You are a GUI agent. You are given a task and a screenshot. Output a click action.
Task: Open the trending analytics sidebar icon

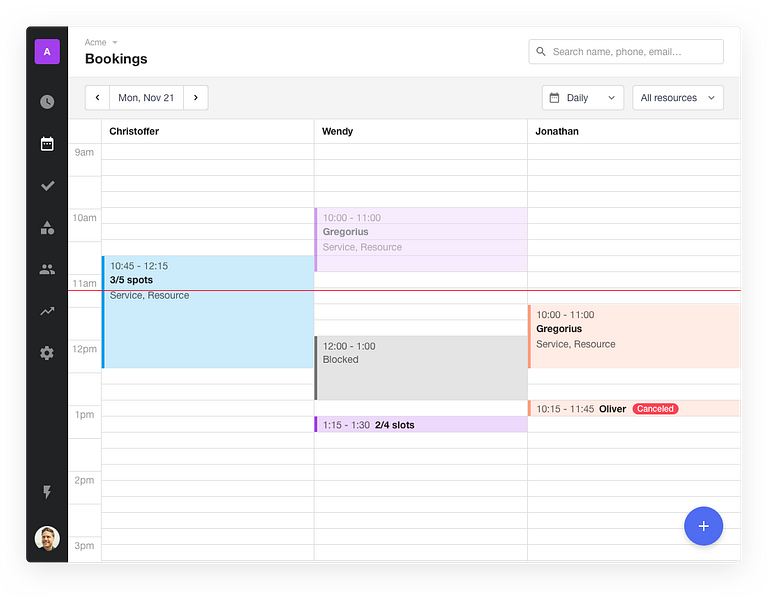(47, 311)
